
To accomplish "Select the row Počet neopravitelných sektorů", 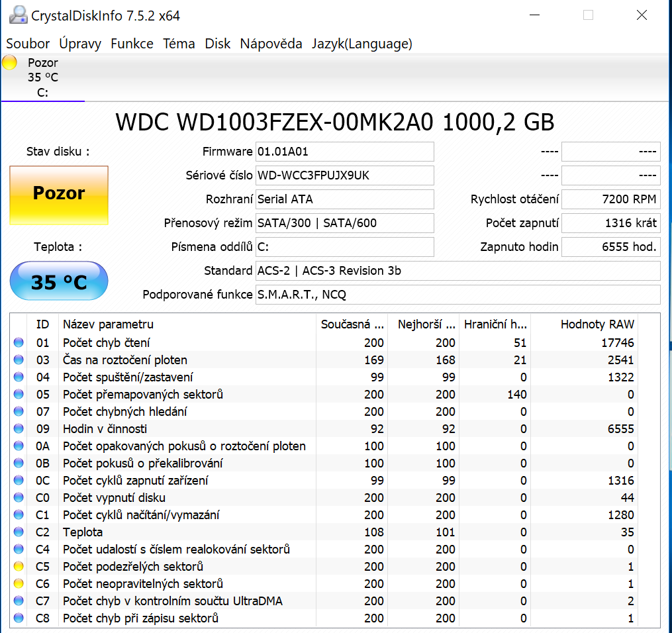I will point(324,583).
